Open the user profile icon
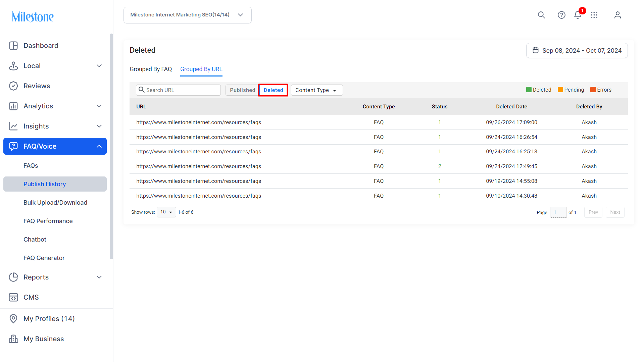 coord(617,15)
